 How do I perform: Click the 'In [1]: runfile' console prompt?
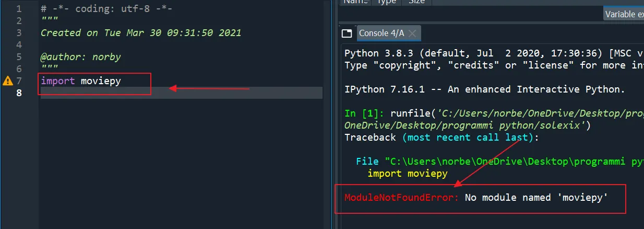click(x=494, y=113)
